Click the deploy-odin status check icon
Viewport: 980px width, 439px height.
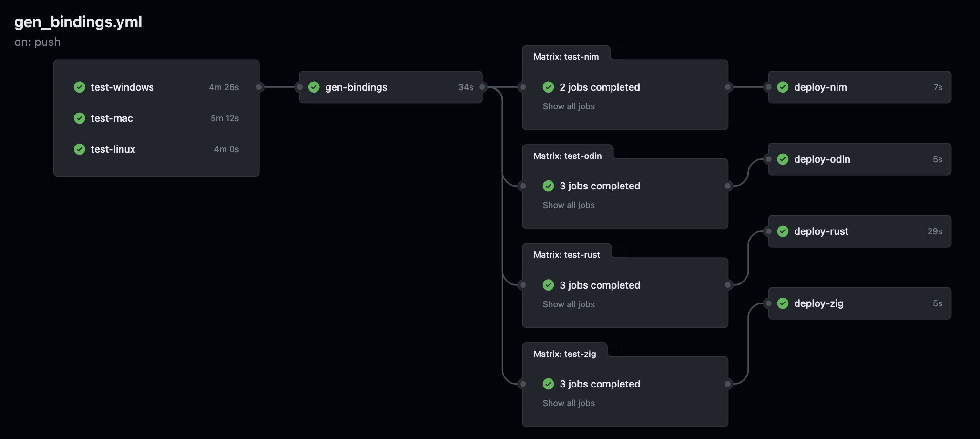(x=783, y=159)
